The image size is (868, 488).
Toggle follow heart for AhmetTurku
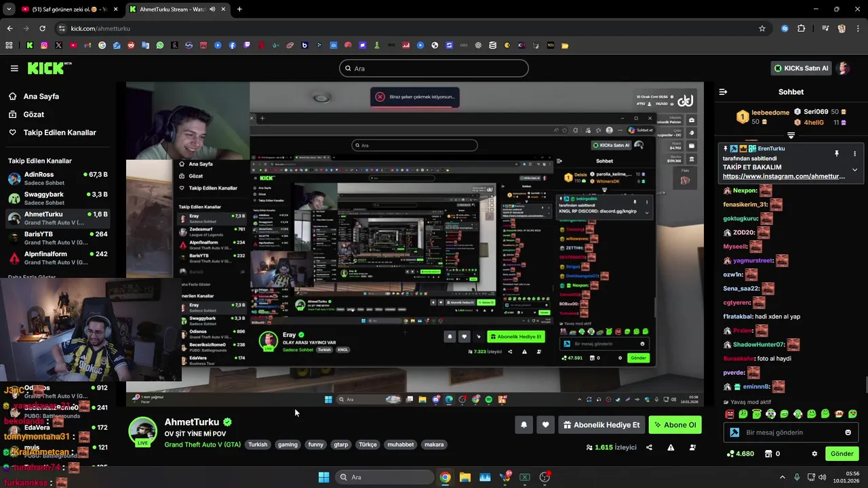tap(545, 425)
